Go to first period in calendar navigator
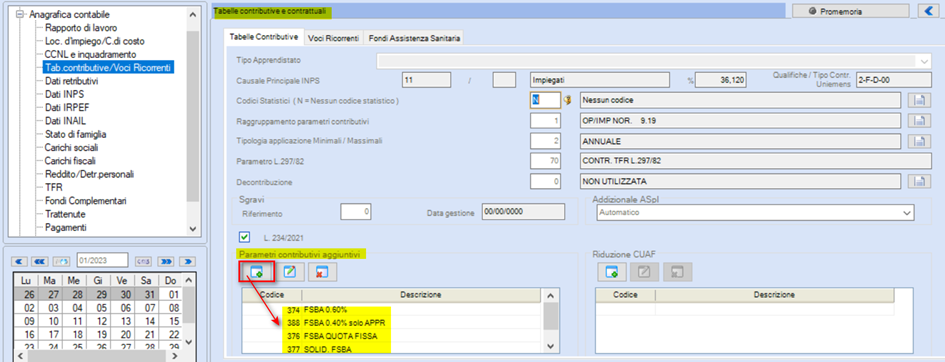Image resolution: width=945 pixels, height=362 pixels. click(20, 261)
